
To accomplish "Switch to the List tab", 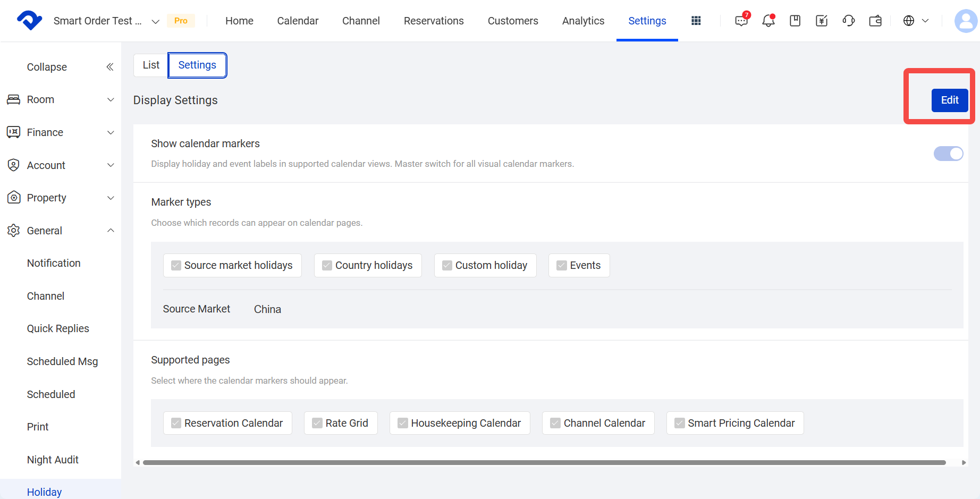I will [x=151, y=65].
